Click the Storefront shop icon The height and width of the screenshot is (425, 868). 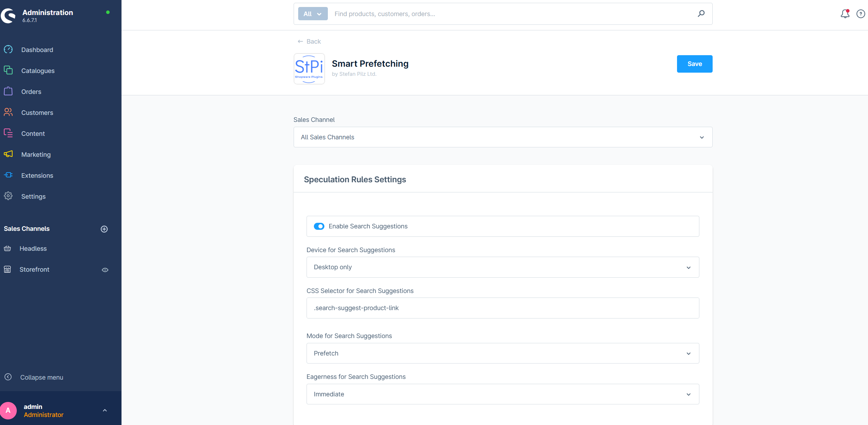[7, 270]
